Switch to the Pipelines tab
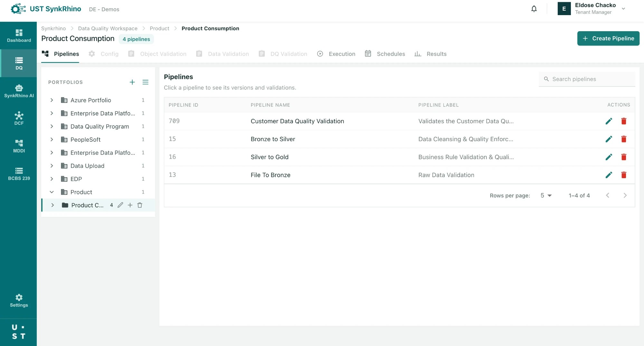644x346 pixels. point(61,54)
